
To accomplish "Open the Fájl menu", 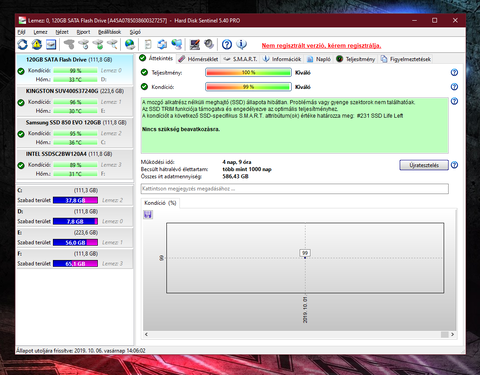I will click(x=21, y=32).
